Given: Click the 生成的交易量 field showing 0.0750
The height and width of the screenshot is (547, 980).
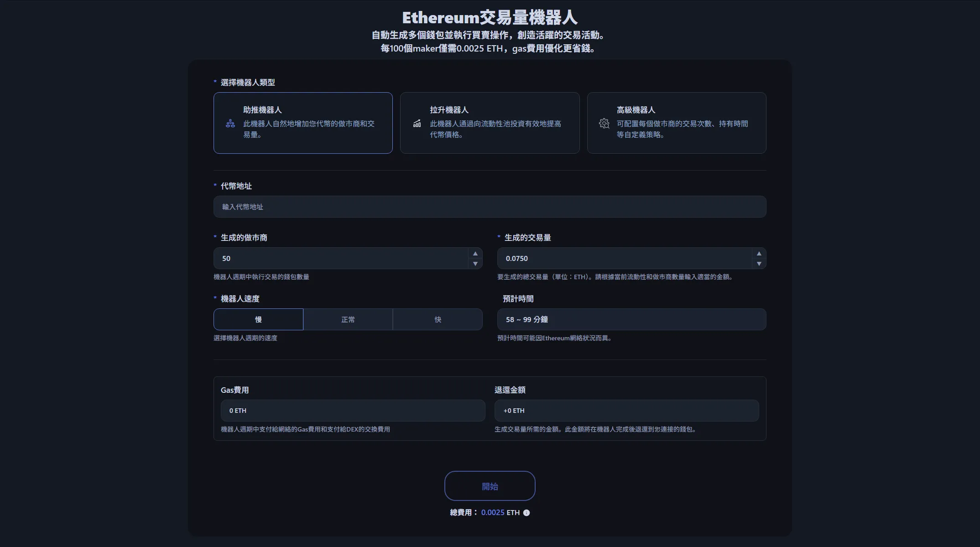Looking at the screenshot, I should tap(624, 258).
